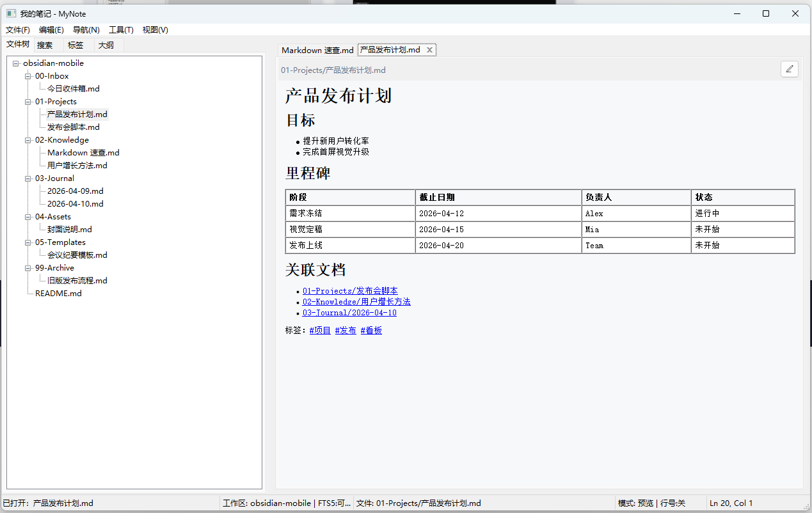812x513 pixels.
Task: Switch to the 大纲 sidebar tab
Action: (x=106, y=45)
